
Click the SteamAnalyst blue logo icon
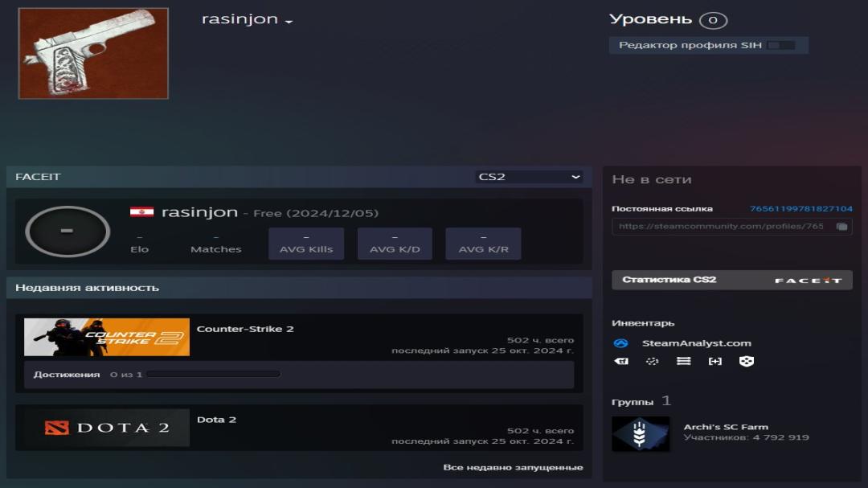620,343
